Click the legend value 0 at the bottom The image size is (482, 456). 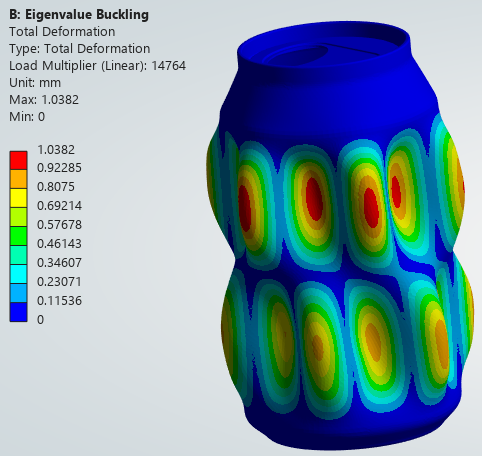coord(40,320)
